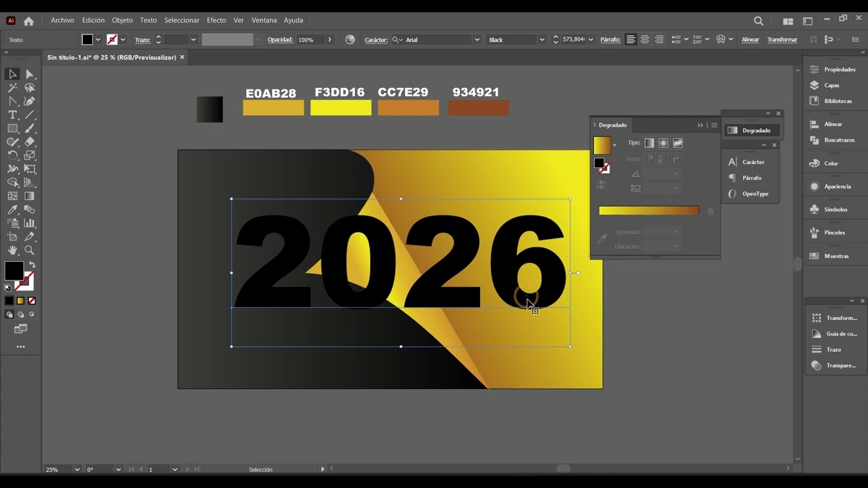Choose linear gradient type
The width and height of the screenshot is (868, 488).
click(649, 143)
